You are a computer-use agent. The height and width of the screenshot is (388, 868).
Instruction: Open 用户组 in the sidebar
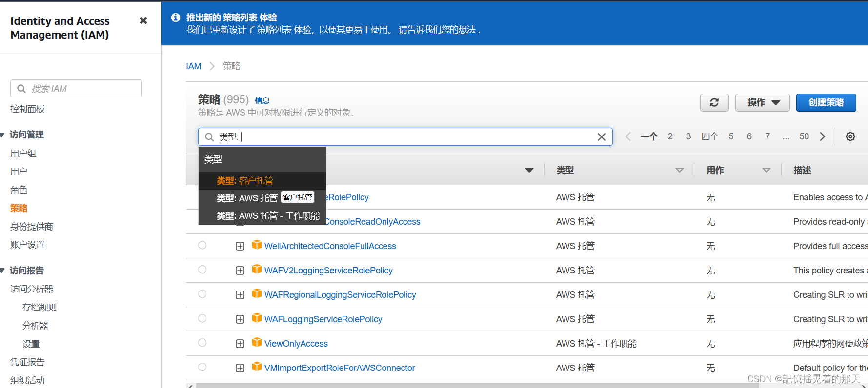(x=23, y=154)
